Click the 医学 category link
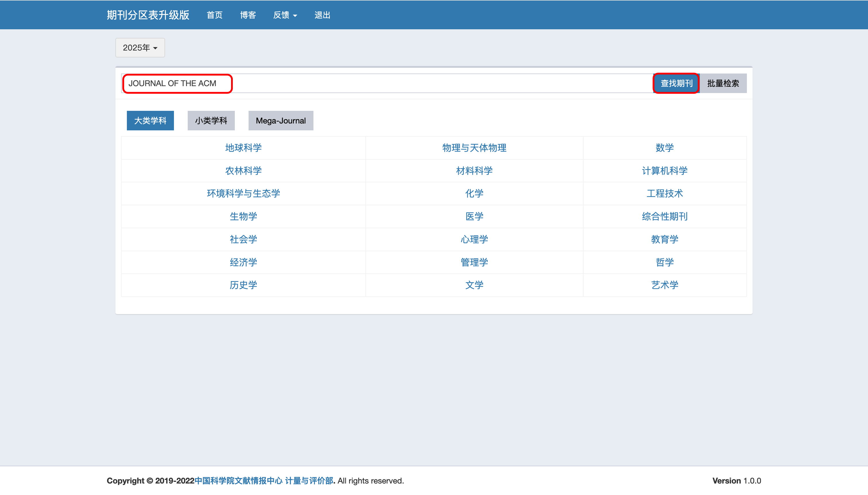This screenshot has height=495, width=868. point(474,216)
